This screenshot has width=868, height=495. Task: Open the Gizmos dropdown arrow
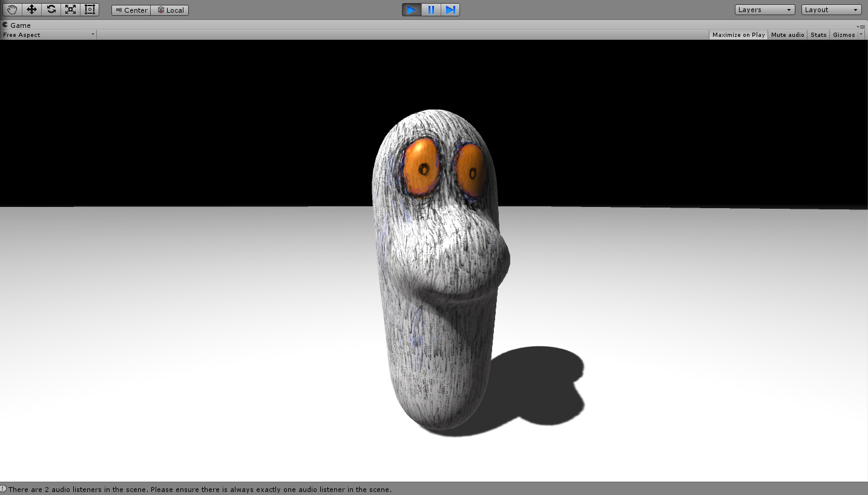point(861,35)
